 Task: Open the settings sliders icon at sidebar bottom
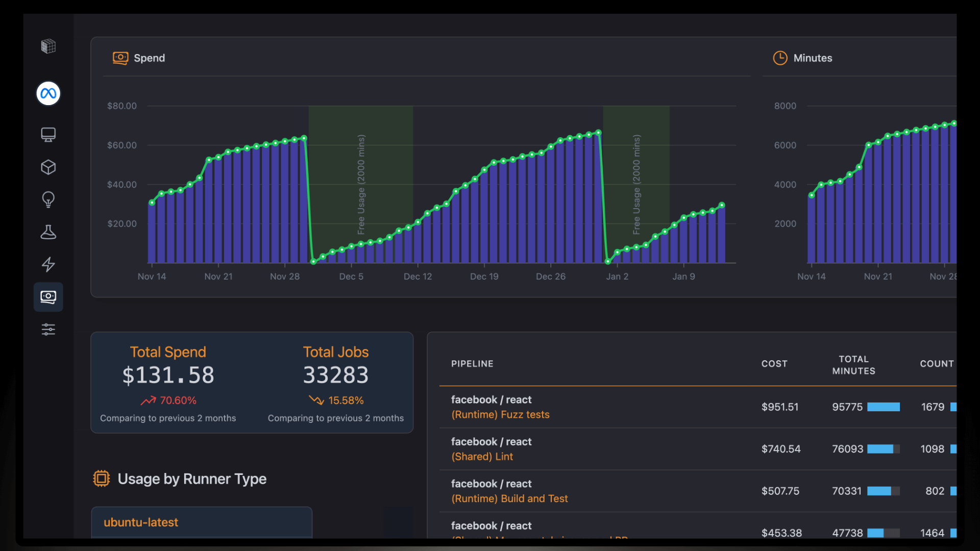pos(48,329)
